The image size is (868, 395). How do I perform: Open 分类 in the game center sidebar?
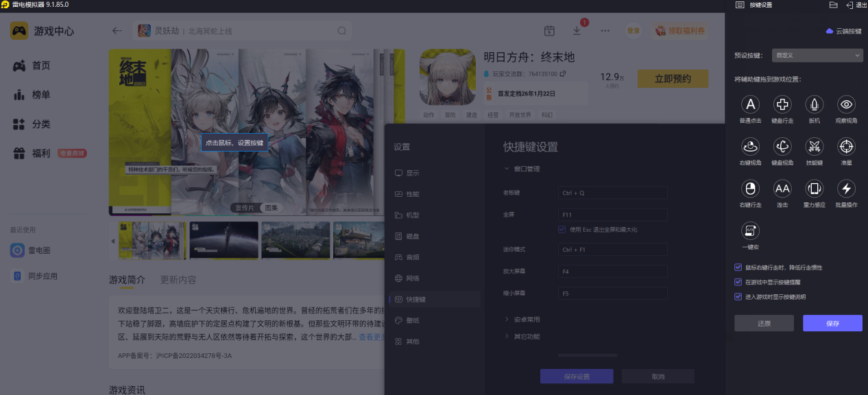pos(33,124)
